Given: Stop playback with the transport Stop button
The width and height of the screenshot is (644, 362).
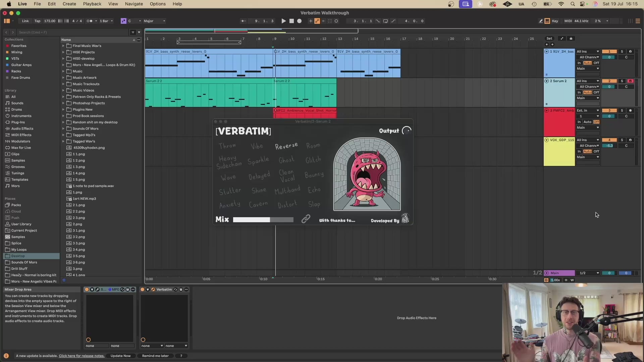Looking at the screenshot, I should [292, 21].
